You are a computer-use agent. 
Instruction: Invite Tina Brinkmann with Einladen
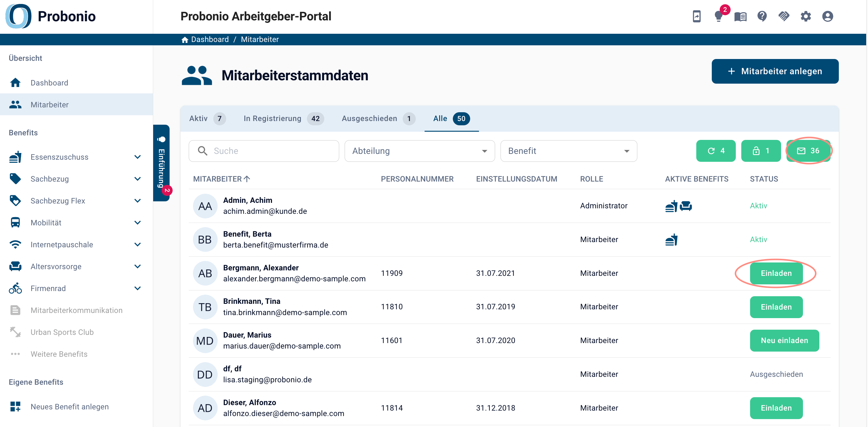776,307
